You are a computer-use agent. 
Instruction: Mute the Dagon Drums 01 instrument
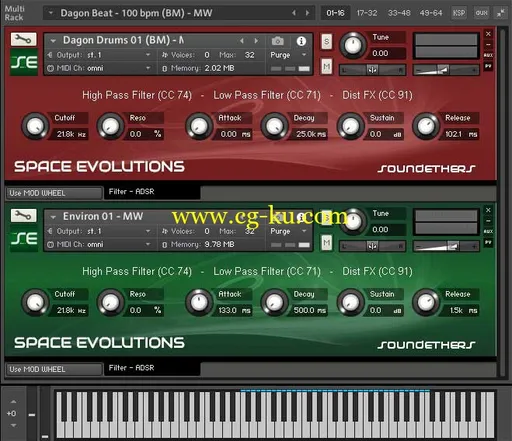pos(326,66)
